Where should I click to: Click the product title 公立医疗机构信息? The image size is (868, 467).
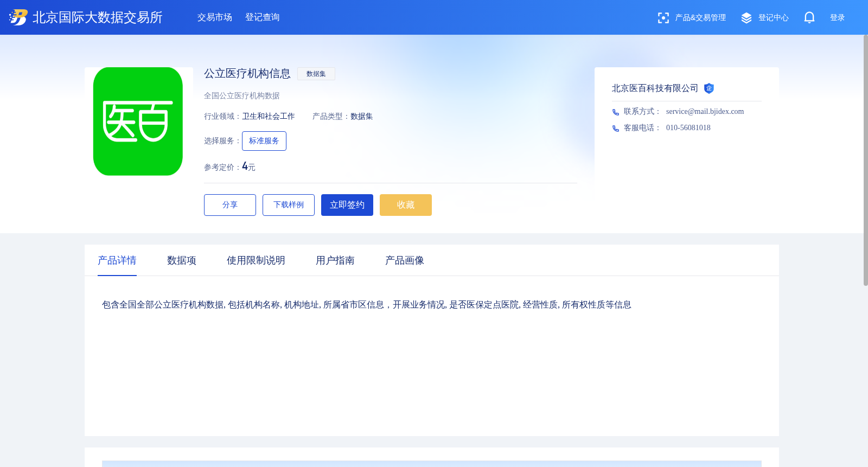[247, 74]
